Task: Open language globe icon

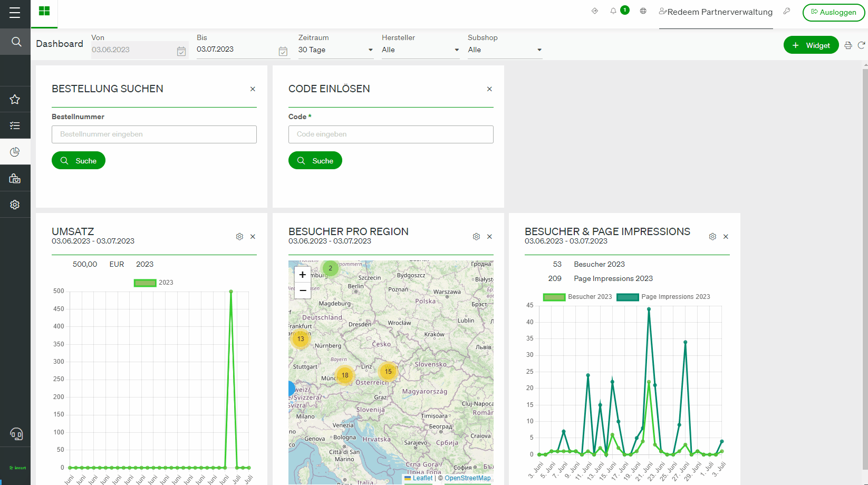Action: tap(643, 11)
